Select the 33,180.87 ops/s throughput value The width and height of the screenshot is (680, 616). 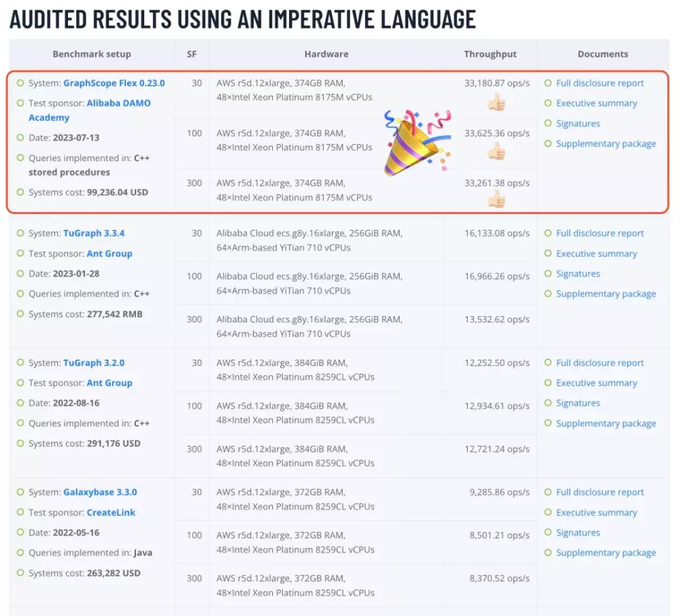(x=497, y=83)
